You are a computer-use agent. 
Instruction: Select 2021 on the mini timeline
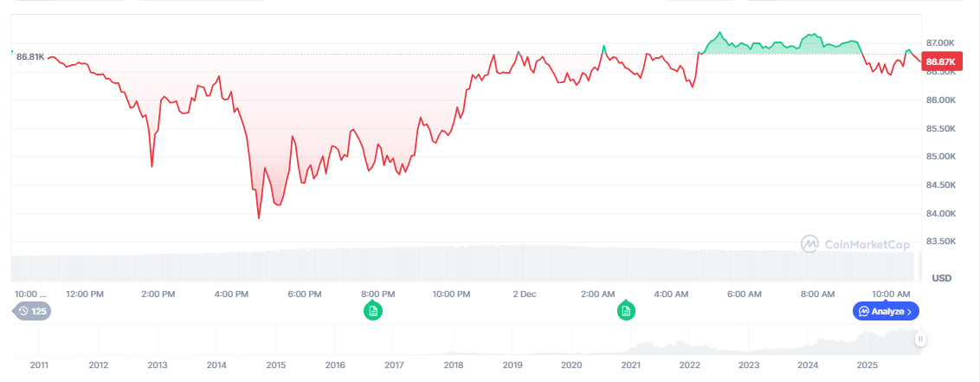(x=630, y=365)
